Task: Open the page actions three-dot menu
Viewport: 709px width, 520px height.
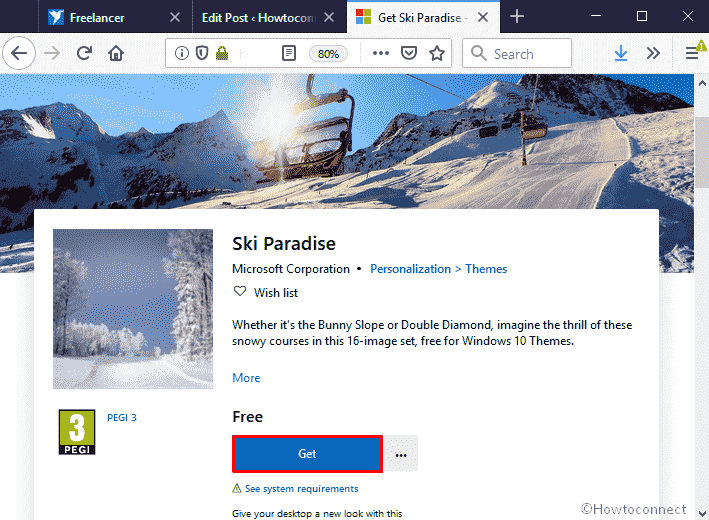Action: point(381,53)
